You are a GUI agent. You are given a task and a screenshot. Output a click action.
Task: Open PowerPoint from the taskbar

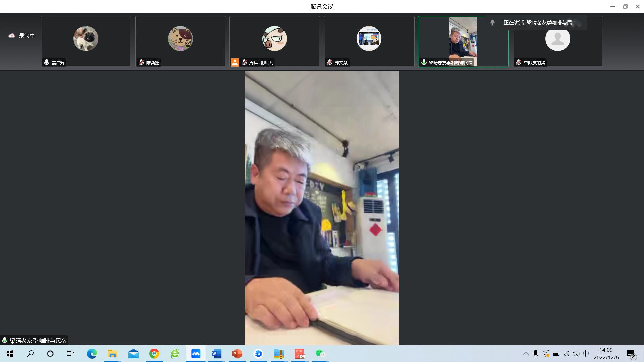tap(237, 354)
